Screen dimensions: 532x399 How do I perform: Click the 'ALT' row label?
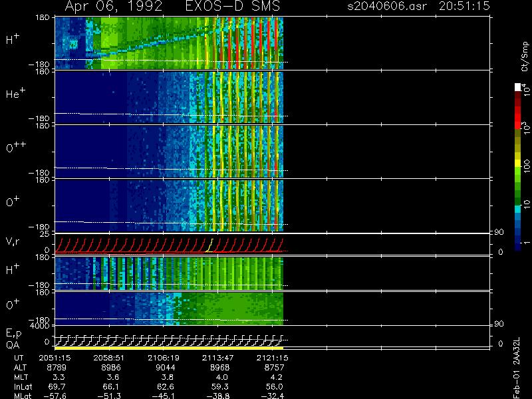pyautogui.click(x=20, y=368)
